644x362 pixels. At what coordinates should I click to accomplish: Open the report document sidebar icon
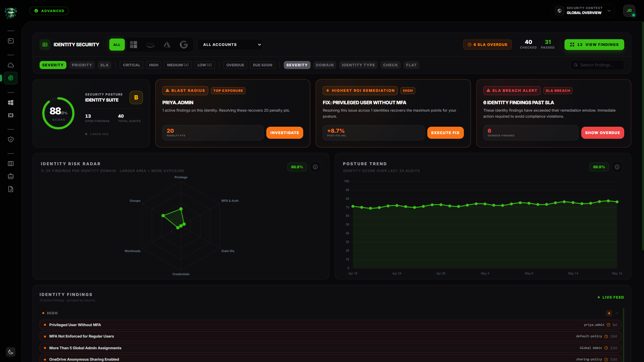pyautogui.click(x=11, y=189)
